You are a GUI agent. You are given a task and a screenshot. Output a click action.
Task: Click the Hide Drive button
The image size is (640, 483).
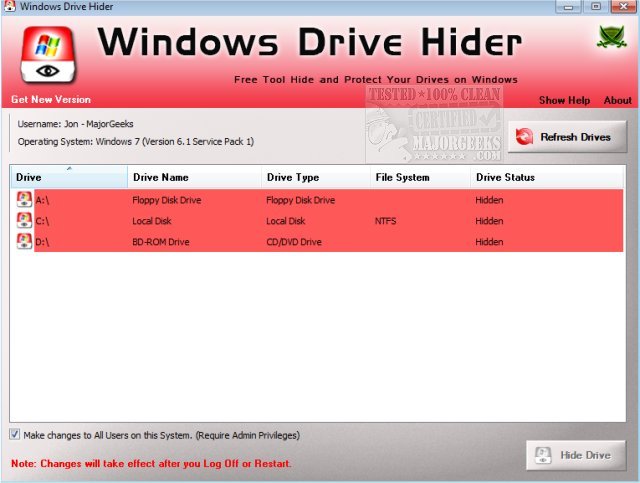coord(576,455)
